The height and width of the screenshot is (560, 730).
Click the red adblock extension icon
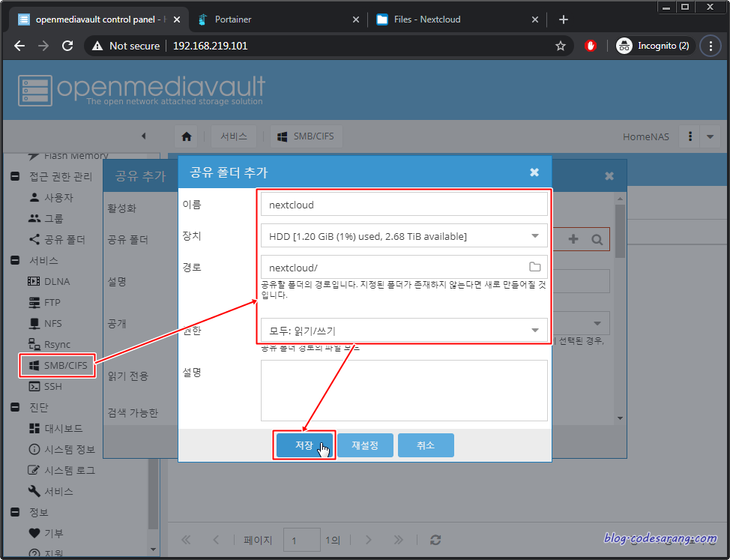(x=591, y=46)
